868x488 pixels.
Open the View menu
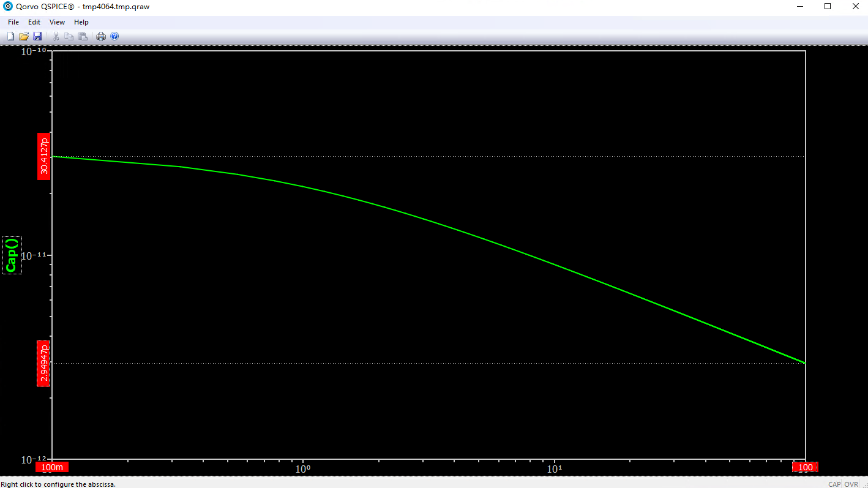57,22
